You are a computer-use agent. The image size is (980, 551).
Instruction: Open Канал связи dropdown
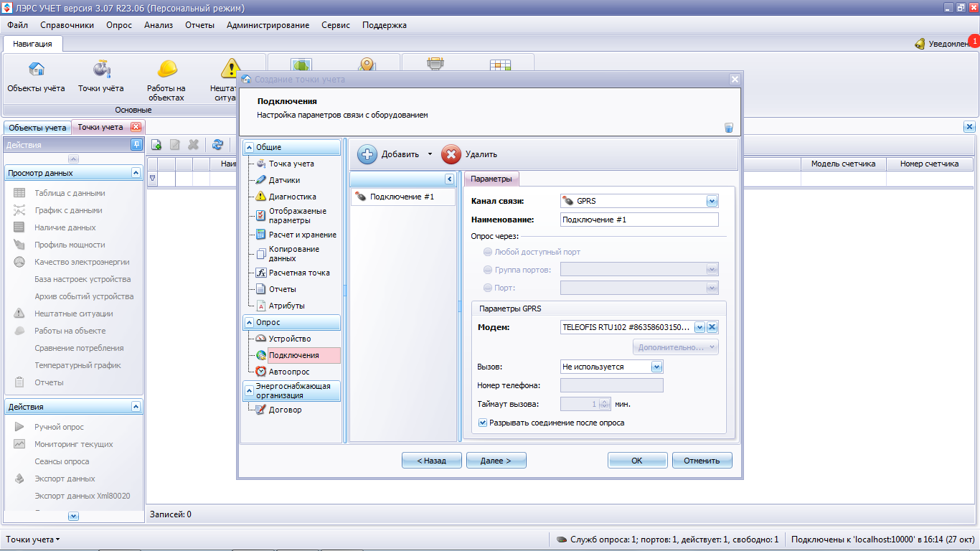pyautogui.click(x=712, y=201)
